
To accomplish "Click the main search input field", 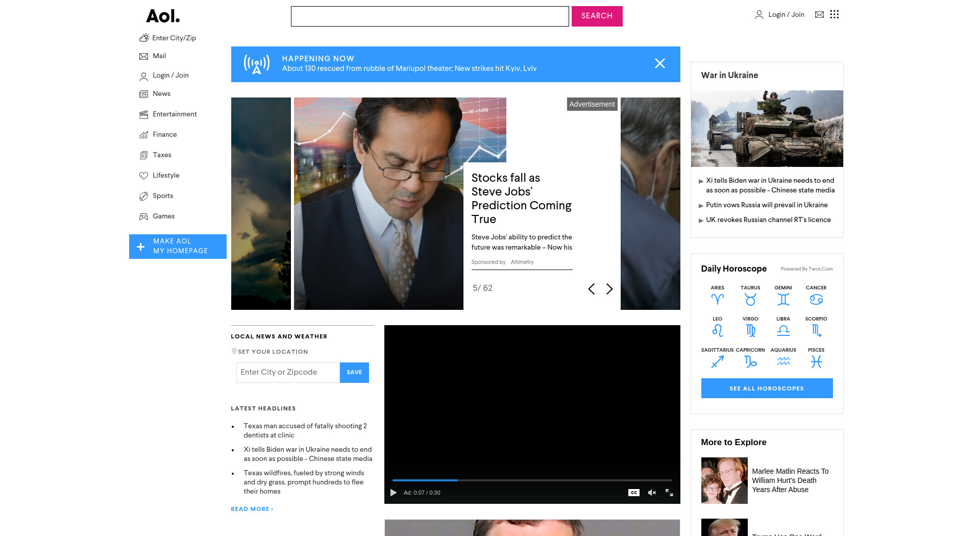I will point(430,16).
